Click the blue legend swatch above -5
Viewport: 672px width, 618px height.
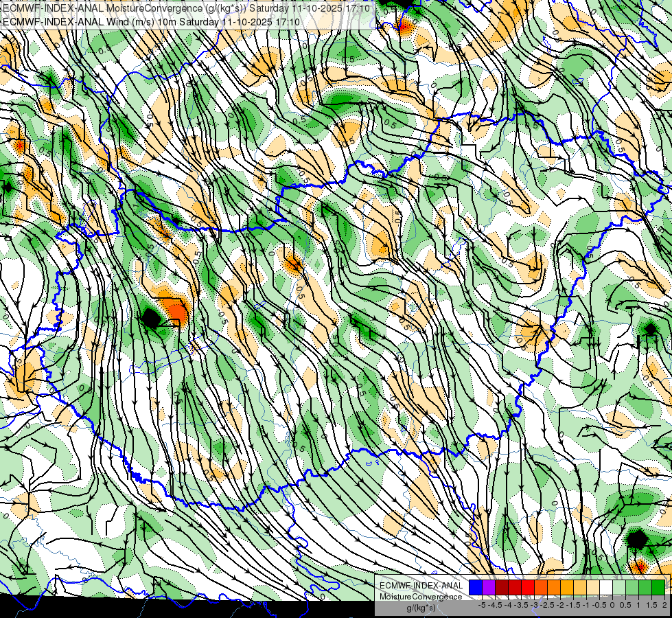point(476,587)
